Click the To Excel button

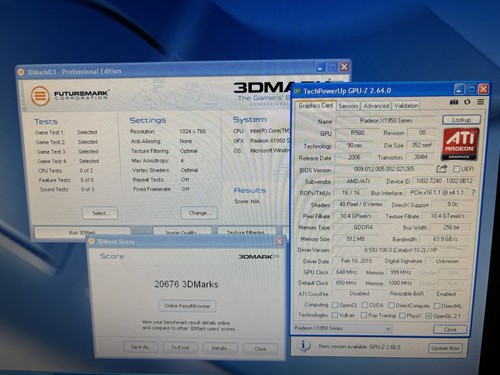pyautogui.click(x=180, y=347)
